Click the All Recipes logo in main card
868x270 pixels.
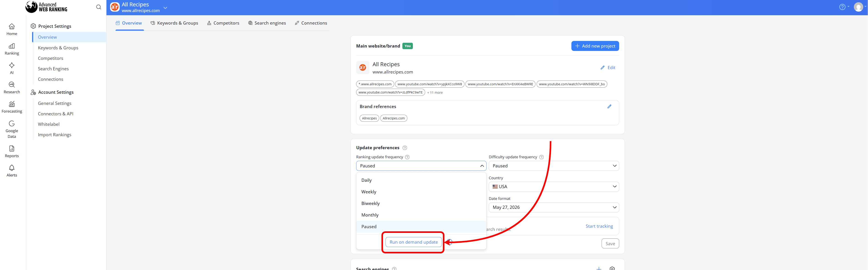(x=363, y=68)
